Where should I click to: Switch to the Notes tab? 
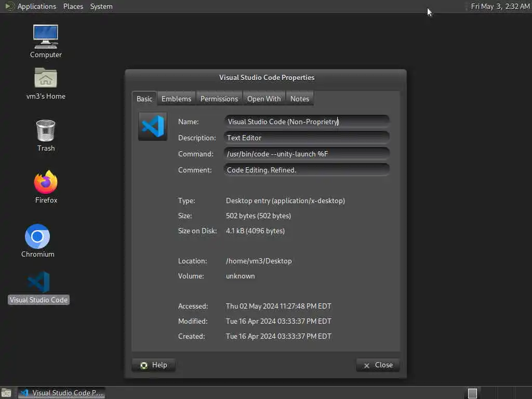300,99
